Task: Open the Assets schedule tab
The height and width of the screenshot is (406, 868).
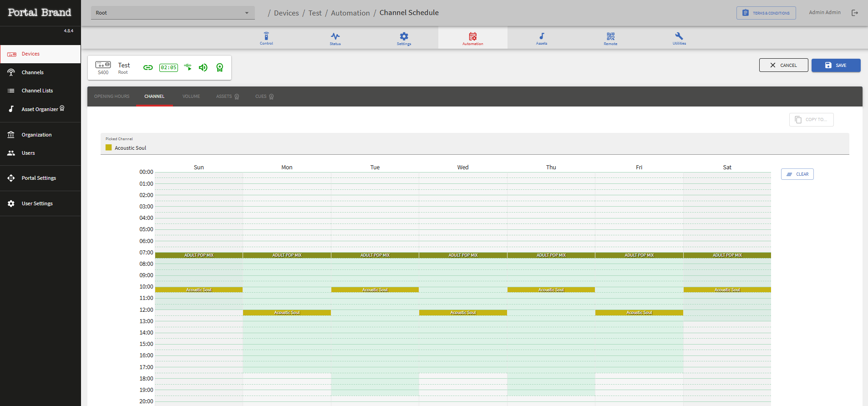Action: click(x=228, y=96)
